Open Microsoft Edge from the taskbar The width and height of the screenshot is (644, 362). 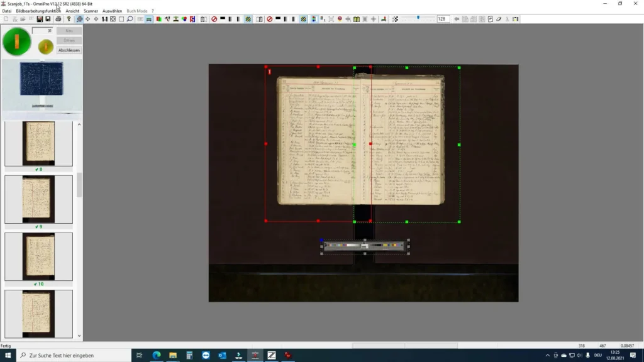[x=157, y=355]
